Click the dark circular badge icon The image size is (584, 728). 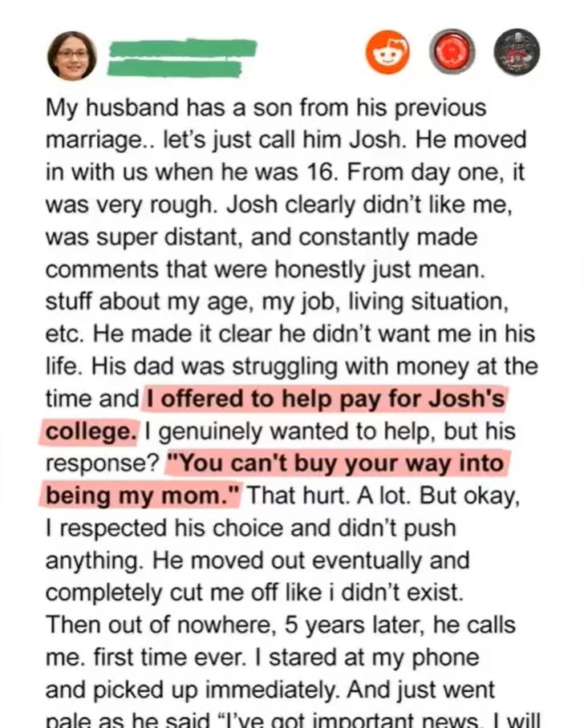coord(516,53)
